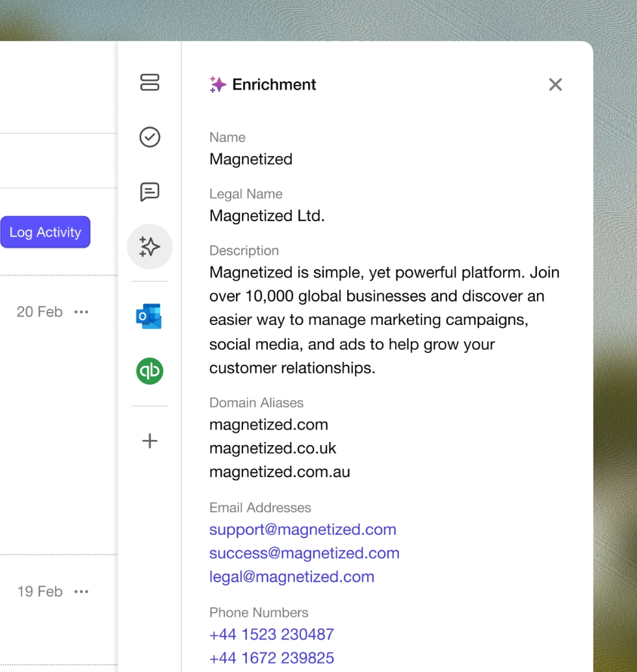
Task: Open the ellipsis menu next to 19 Feb
Action: pyautogui.click(x=81, y=591)
